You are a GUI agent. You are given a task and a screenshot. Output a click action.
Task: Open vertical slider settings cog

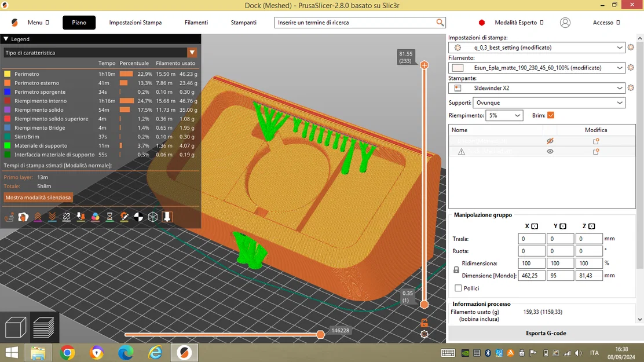pyautogui.click(x=425, y=334)
